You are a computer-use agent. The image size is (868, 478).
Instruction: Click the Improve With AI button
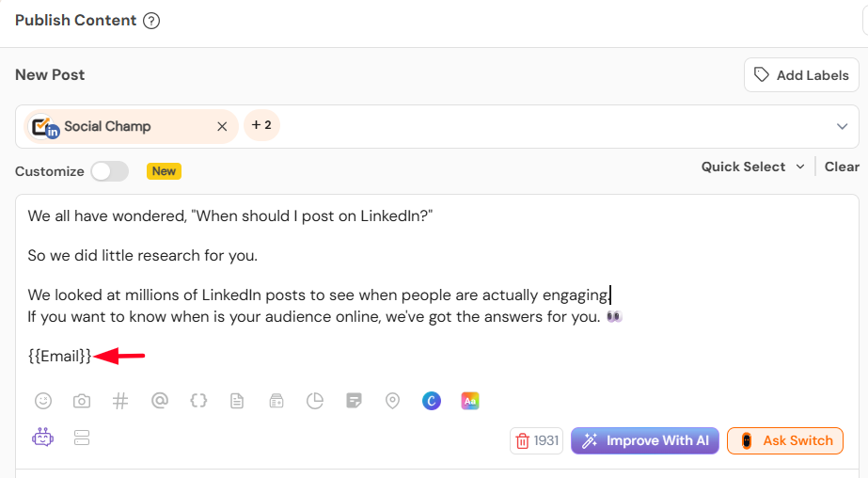tap(645, 440)
